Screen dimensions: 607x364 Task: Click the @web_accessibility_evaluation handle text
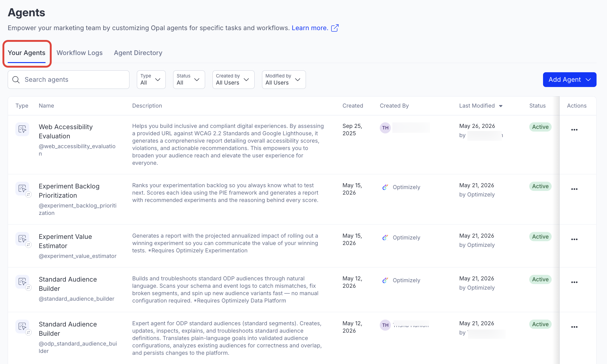tap(77, 150)
